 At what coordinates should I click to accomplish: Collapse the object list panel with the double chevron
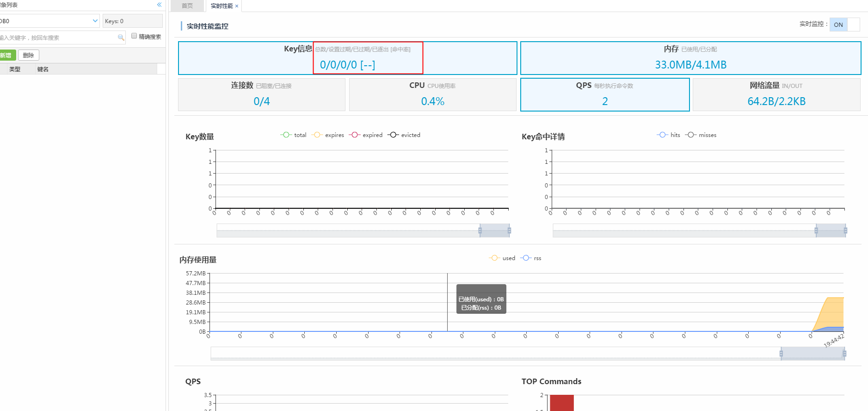click(159, 5)
